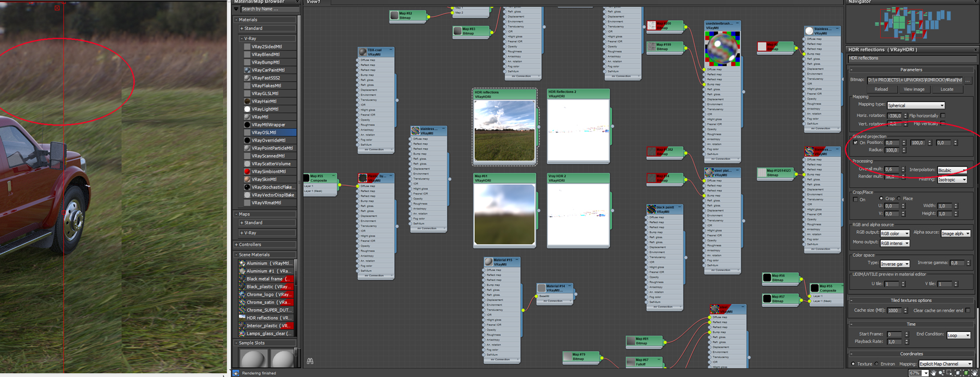980x377 pixels.
Task: Click the Search by Name field
Action: (x=269, y=9)
